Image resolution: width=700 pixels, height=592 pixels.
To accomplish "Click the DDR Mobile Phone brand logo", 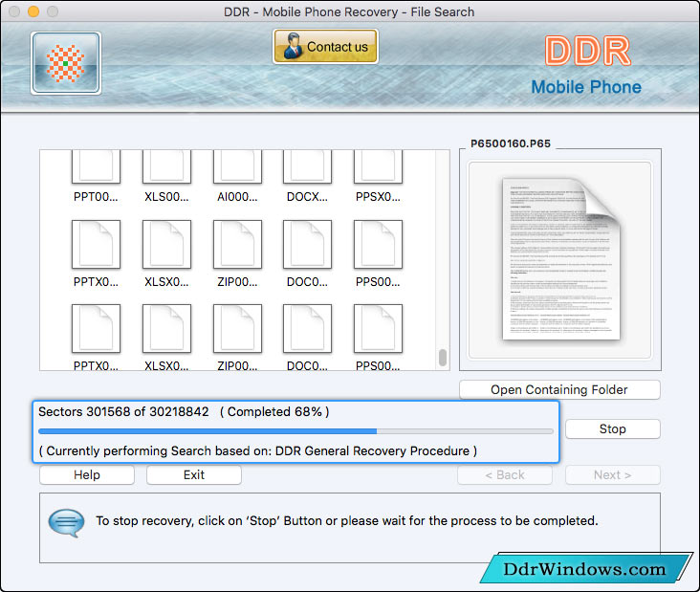I will click(586, 66).
